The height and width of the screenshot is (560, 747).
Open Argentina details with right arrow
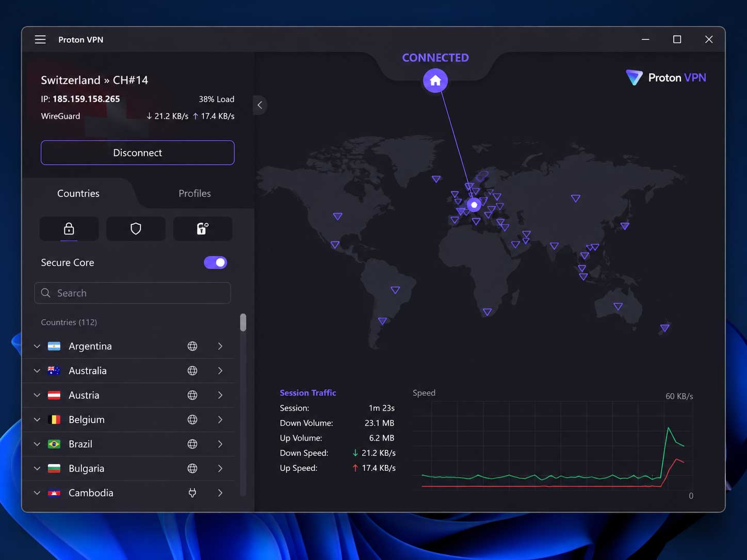coord(220,346)
